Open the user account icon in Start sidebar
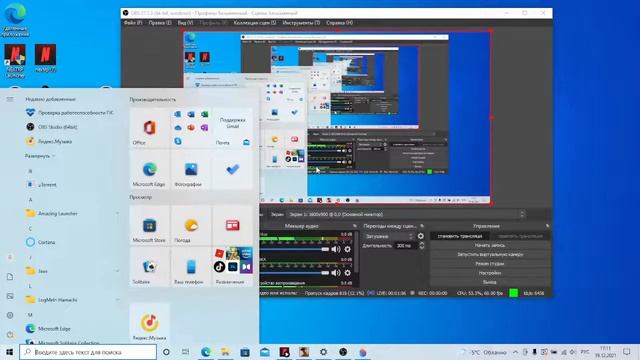This screenshot has height=360, width=640. point(10,258)
